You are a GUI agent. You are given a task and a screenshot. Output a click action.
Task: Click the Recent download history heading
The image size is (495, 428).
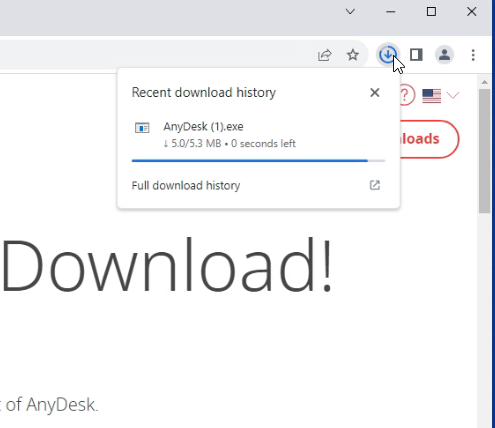[204, 92]
